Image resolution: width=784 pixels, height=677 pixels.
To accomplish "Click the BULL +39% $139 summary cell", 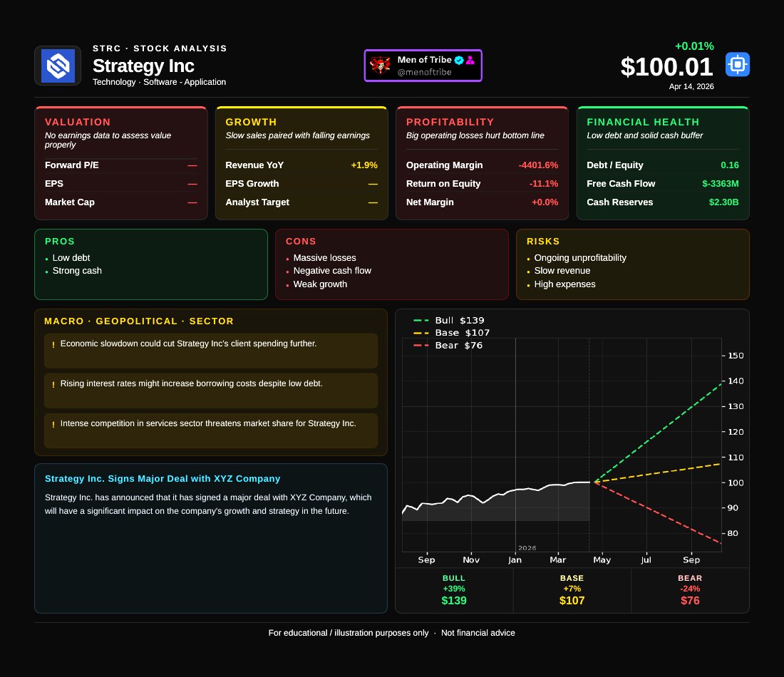I will pyautogui.click(x=454, y=591).
